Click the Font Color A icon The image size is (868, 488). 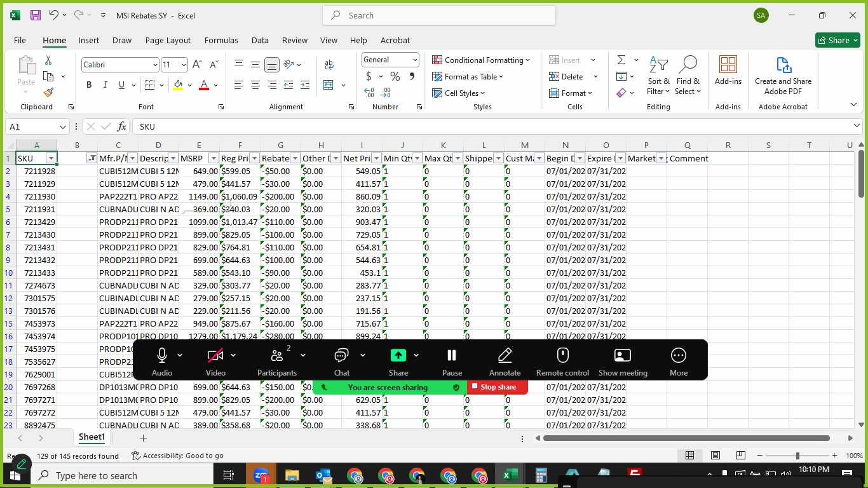[204, 85]
